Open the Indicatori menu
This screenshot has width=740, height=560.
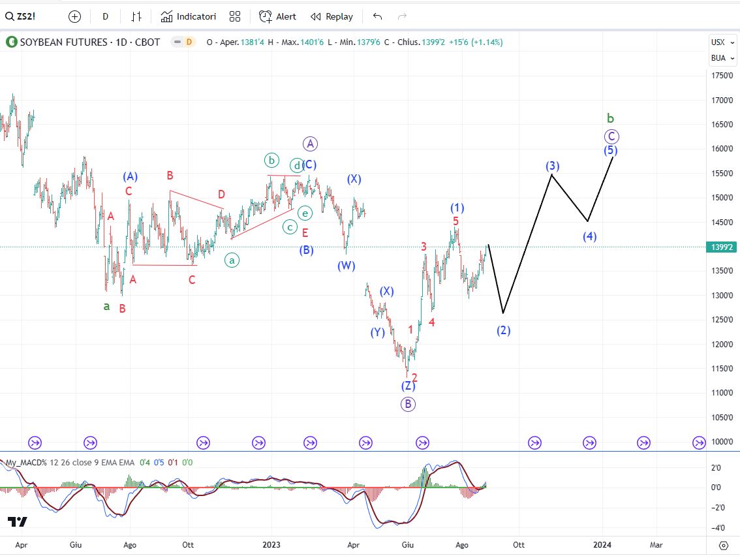point(189,16)
